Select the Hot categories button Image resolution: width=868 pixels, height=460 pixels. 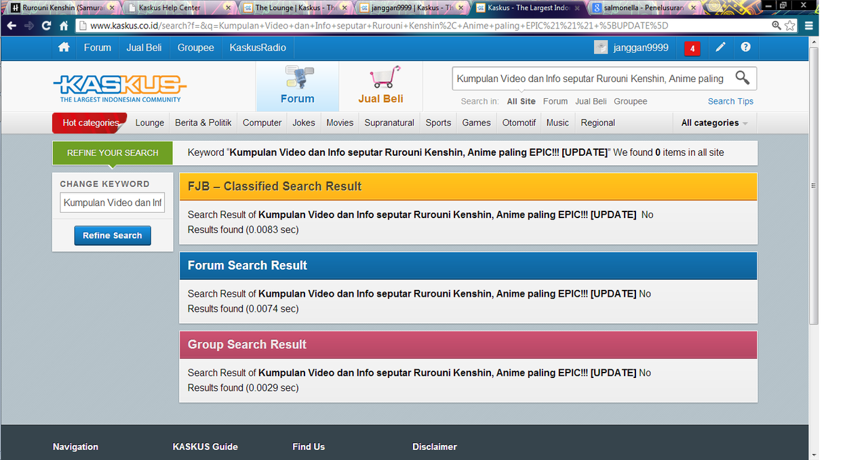[90, 123]
